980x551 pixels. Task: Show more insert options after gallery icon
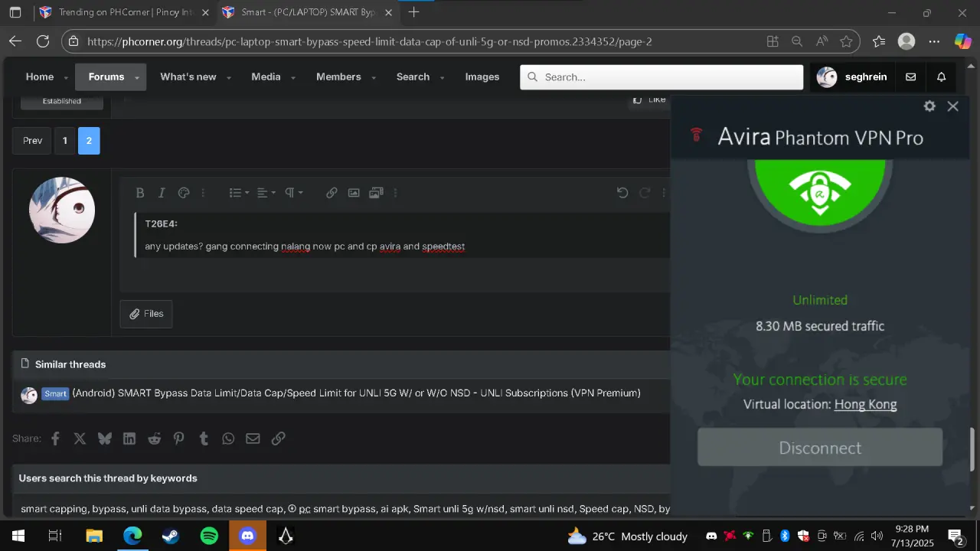pyautogui.click(x=395, y=193)
